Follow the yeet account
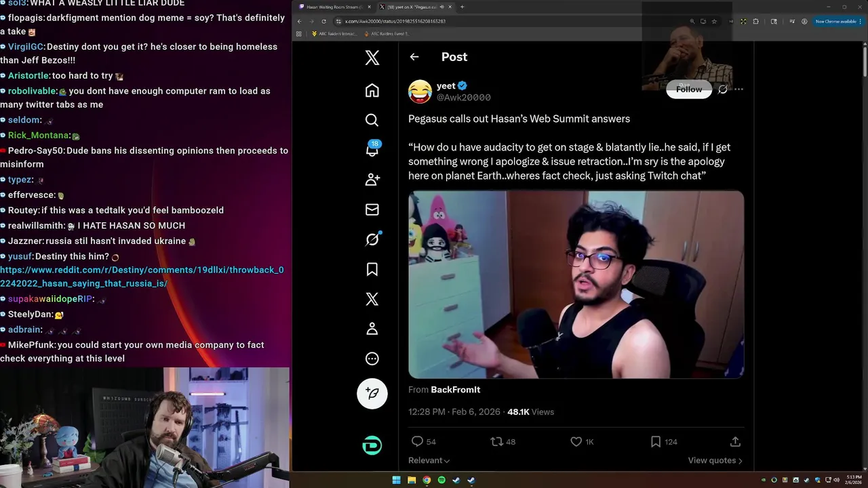868x488 pixels. pos(689,89)
